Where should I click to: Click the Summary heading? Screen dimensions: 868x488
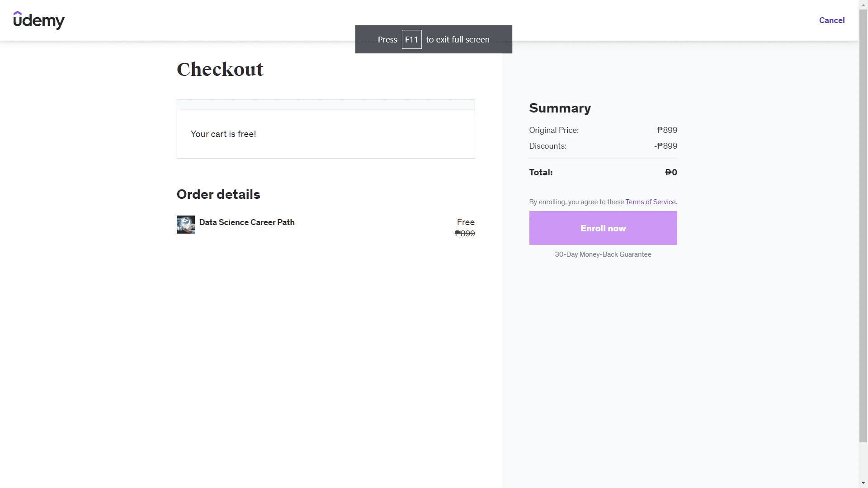click(x=560, y=108)
